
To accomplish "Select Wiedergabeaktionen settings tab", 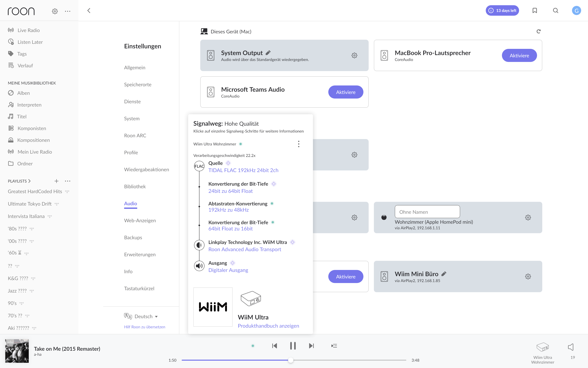I will 147,169.
